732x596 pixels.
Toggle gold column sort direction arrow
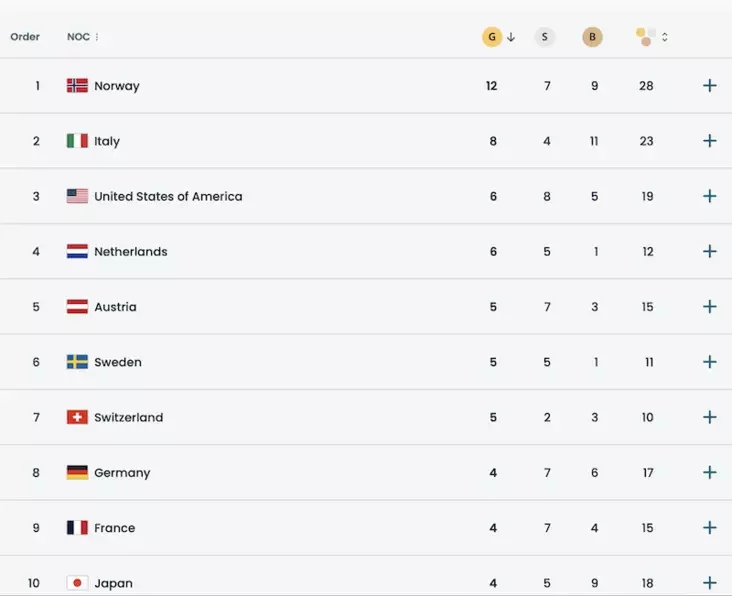(511, 37)
